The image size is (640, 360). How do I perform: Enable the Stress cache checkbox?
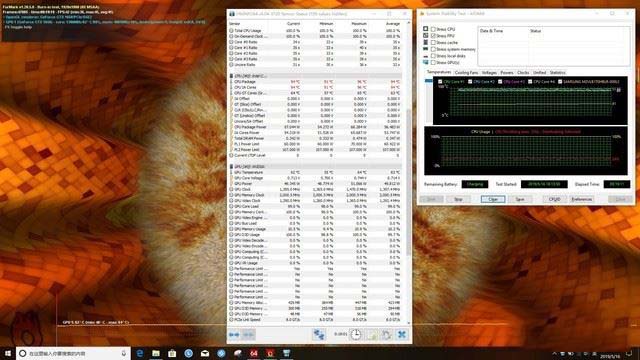[x=433, y=42]
